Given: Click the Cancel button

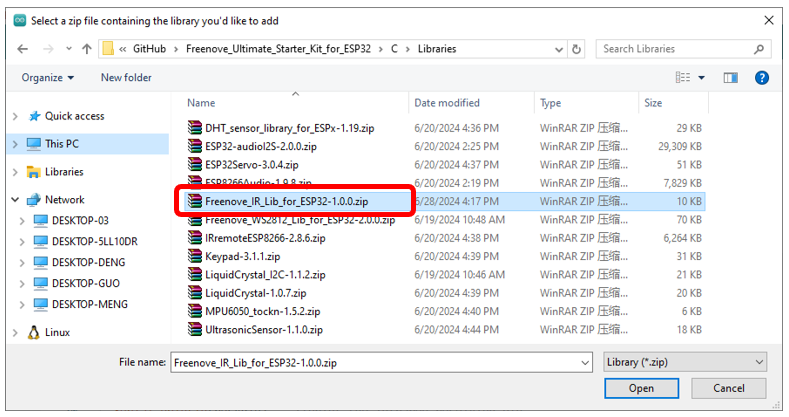Looking at the screenshot, I should tap(728, 388).
